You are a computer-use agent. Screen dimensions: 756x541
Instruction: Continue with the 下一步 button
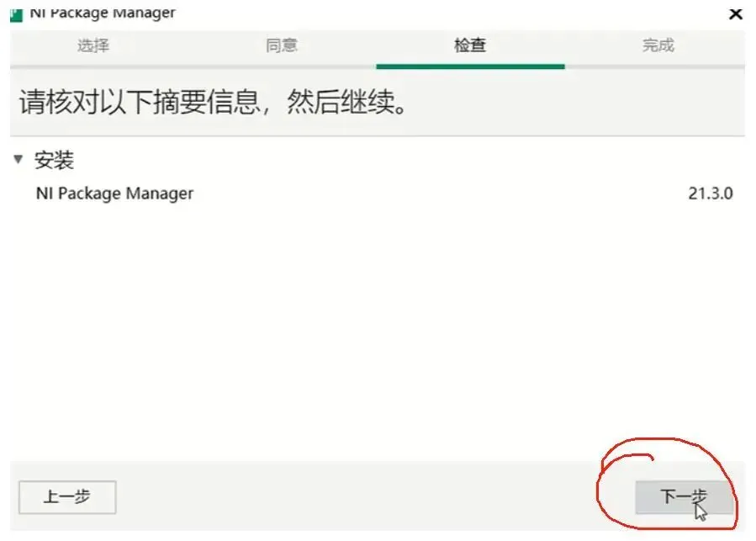pyautogui.click(x=684, y=497)
